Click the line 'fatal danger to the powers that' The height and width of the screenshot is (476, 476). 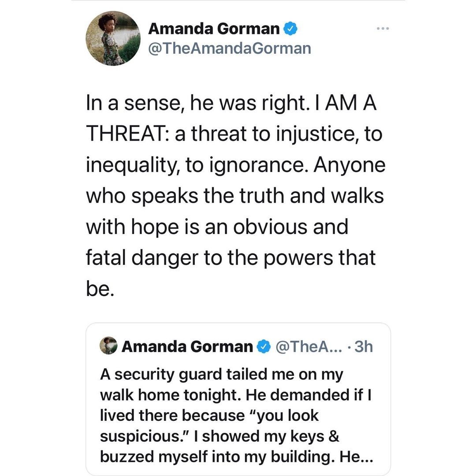coord(231,258)
